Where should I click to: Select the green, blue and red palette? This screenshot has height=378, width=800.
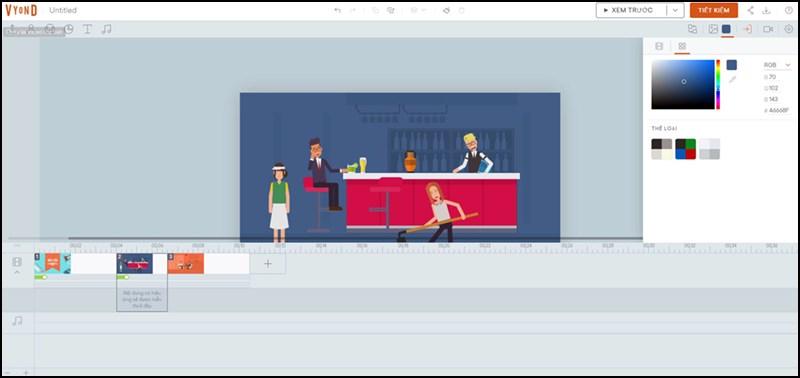[685, 149]
